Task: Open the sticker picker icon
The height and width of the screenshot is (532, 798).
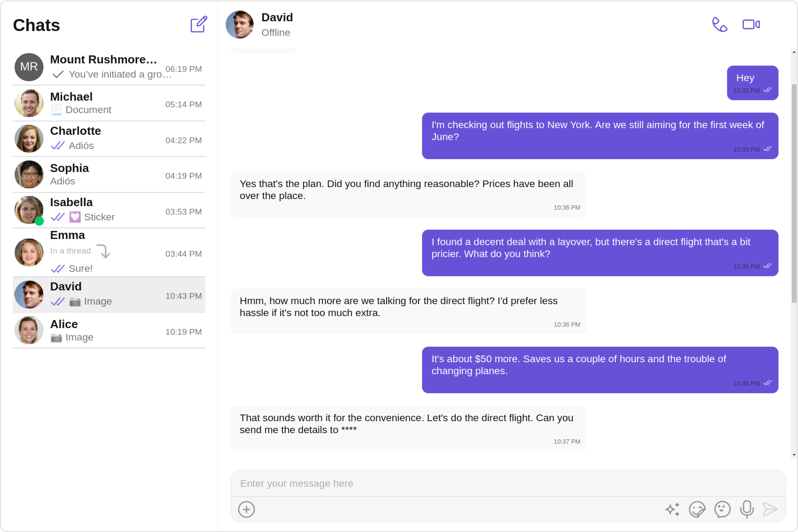Action: (x=697, y=509)
